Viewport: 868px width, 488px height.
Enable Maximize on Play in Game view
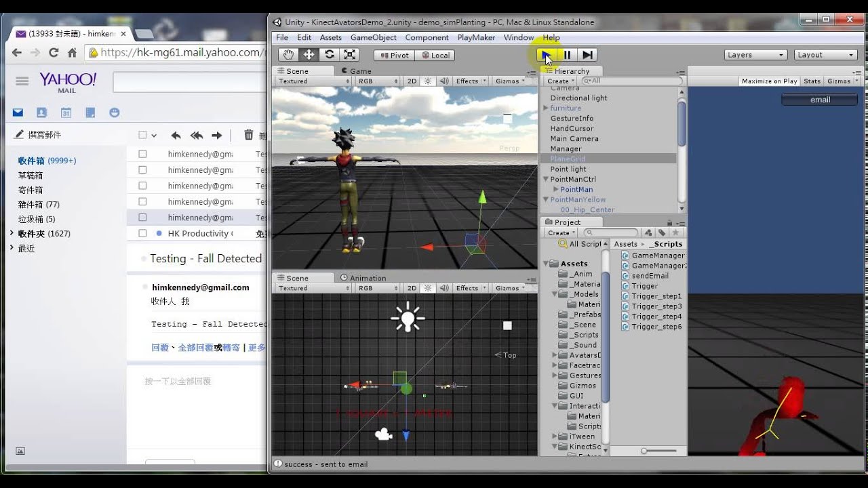769,81
